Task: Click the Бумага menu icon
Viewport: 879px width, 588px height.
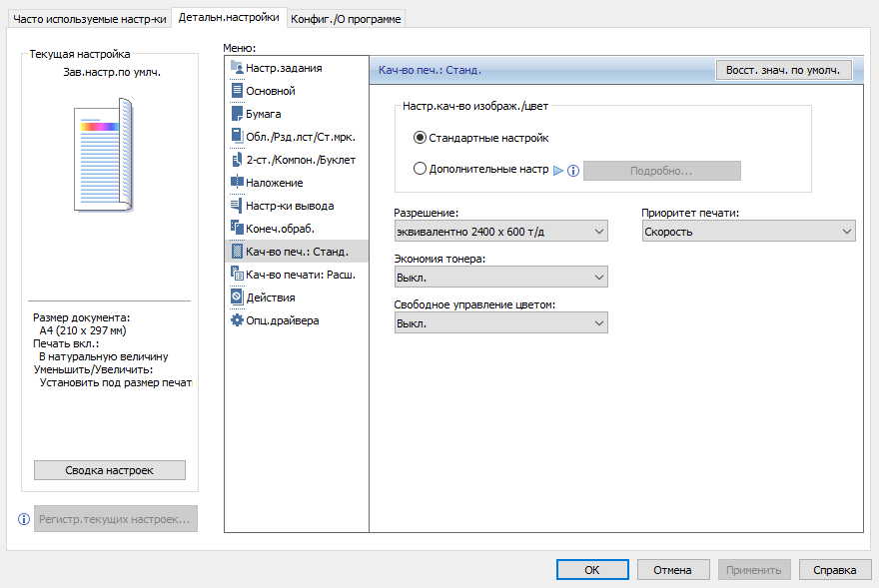Action: (x=237, y=114)
